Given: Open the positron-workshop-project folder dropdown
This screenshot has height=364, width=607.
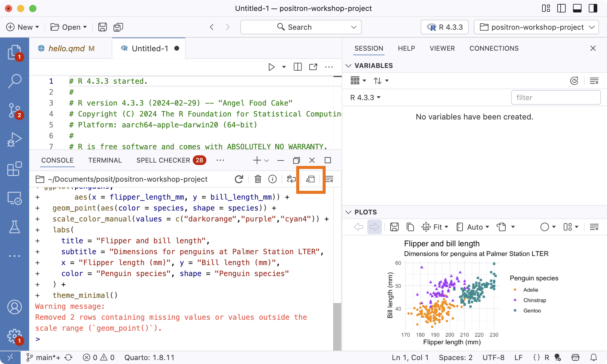Looking at the screenshot, I should tap(537, 27).
